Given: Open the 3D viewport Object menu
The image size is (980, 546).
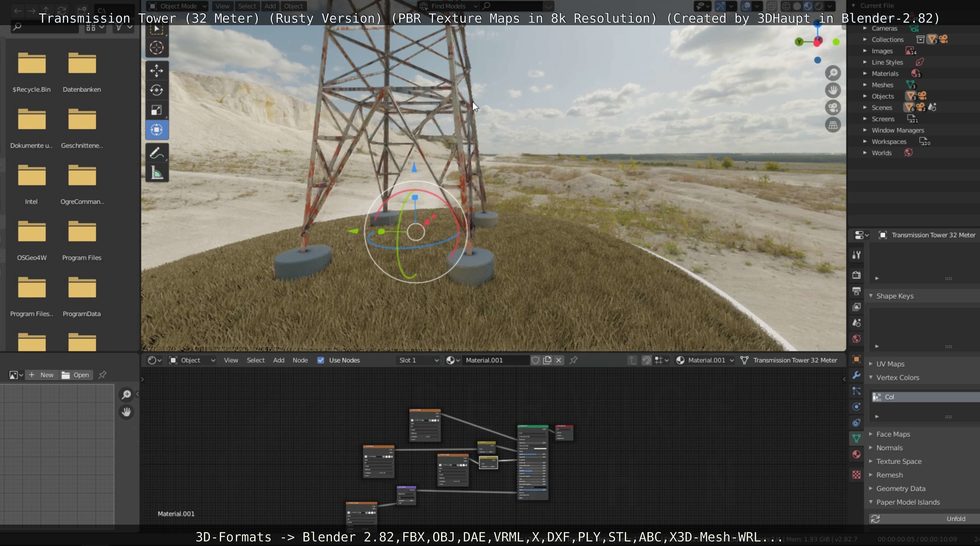Looking at the screenshot, I should click(x=293, y=6).
